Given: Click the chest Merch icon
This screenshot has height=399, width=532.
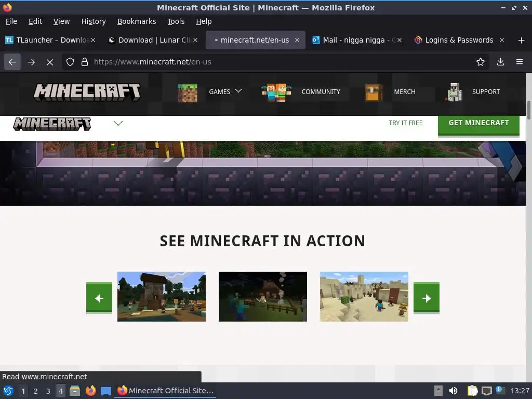Looking at the screenshot, I should 373,92.
